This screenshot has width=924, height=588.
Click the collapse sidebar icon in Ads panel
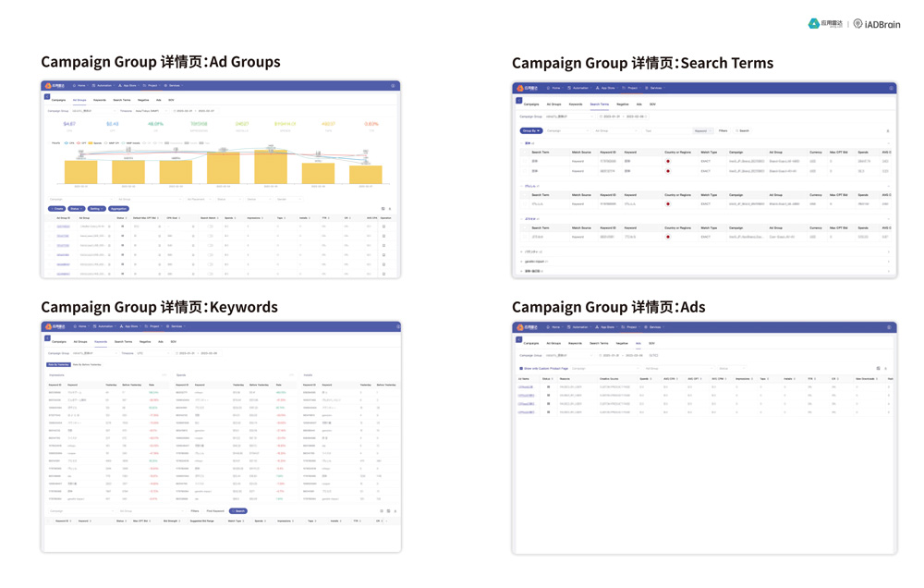pos(519,340)
